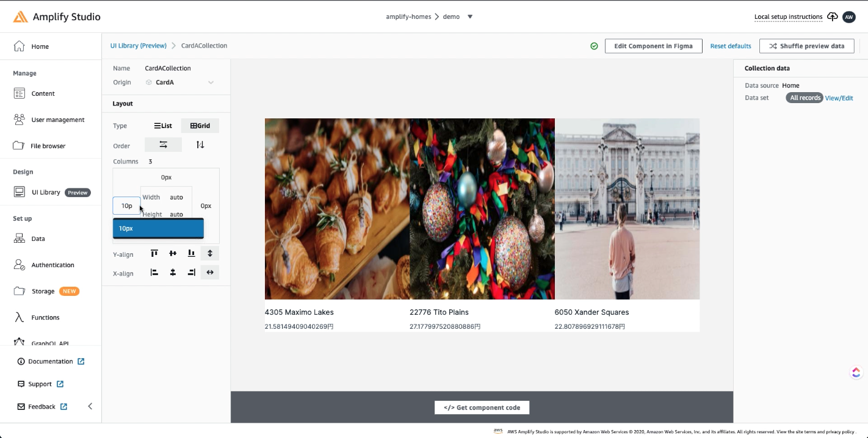The width and height of the screenshot is (868, 438).
Task: Open the Home sidebar item
Action: pyautogui.click(x=40, y=46)
